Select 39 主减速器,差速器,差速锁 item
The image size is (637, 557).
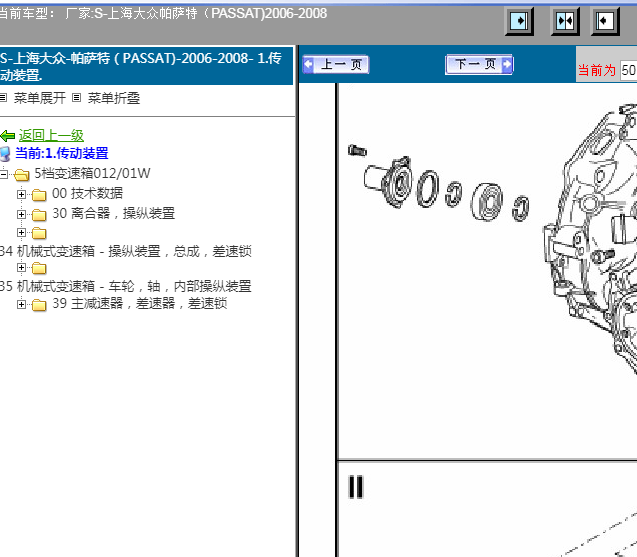pos(139,303)
